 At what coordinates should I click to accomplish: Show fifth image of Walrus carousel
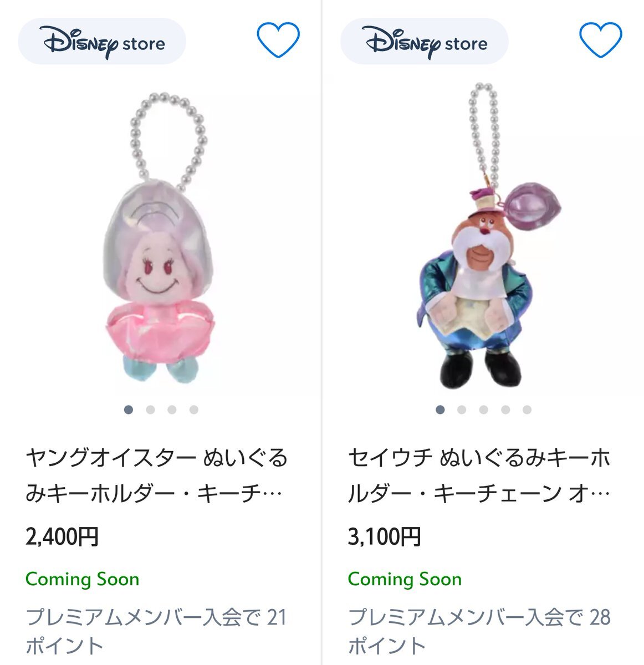click(527, 410)
